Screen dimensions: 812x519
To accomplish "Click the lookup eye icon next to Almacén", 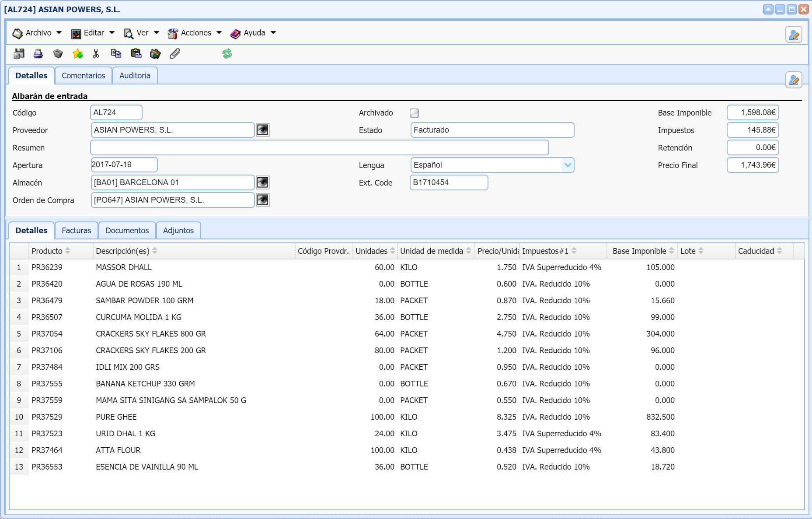I will pyautogui.click(x=263, y=182).
